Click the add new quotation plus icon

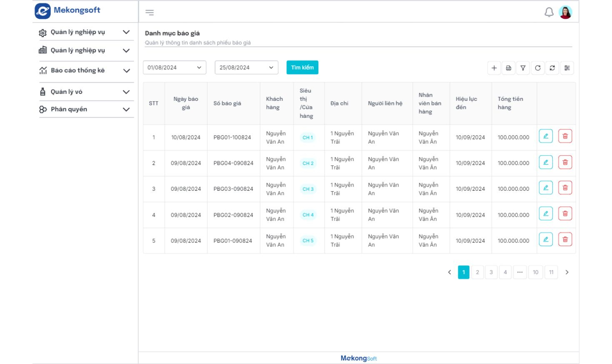(x=494, y=68)
